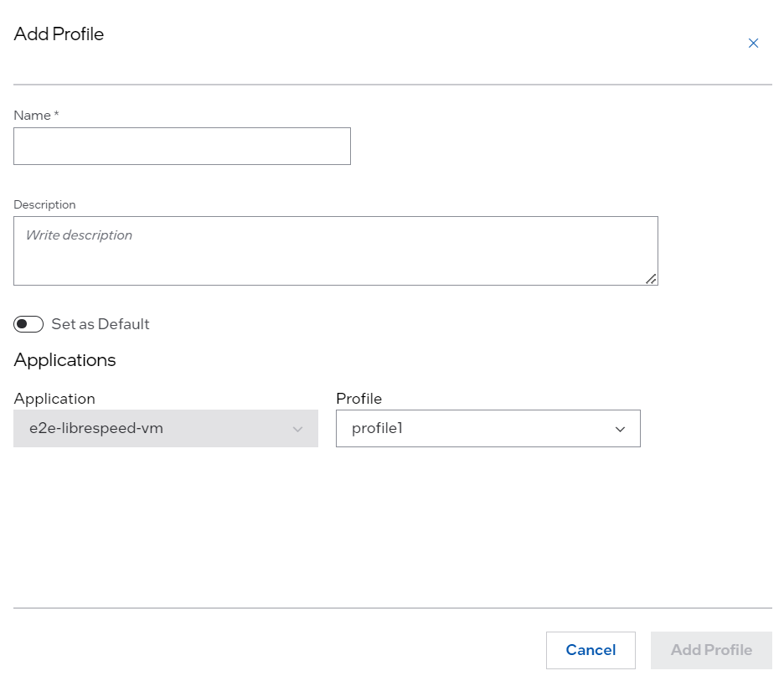The image size is (784, 681).
Task: Click the "Set as Default" label text
Action: (x=101, y=324)
